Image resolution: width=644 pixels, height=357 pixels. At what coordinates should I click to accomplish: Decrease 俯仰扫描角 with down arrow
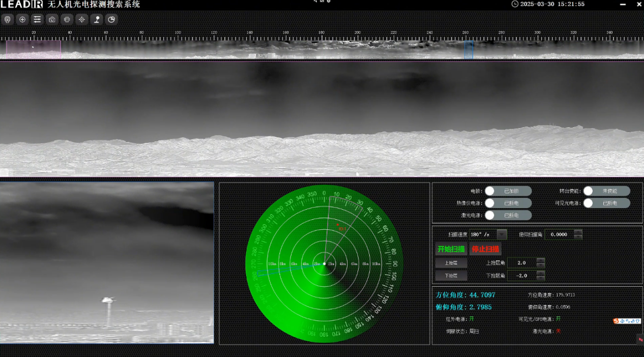[578, 236]
